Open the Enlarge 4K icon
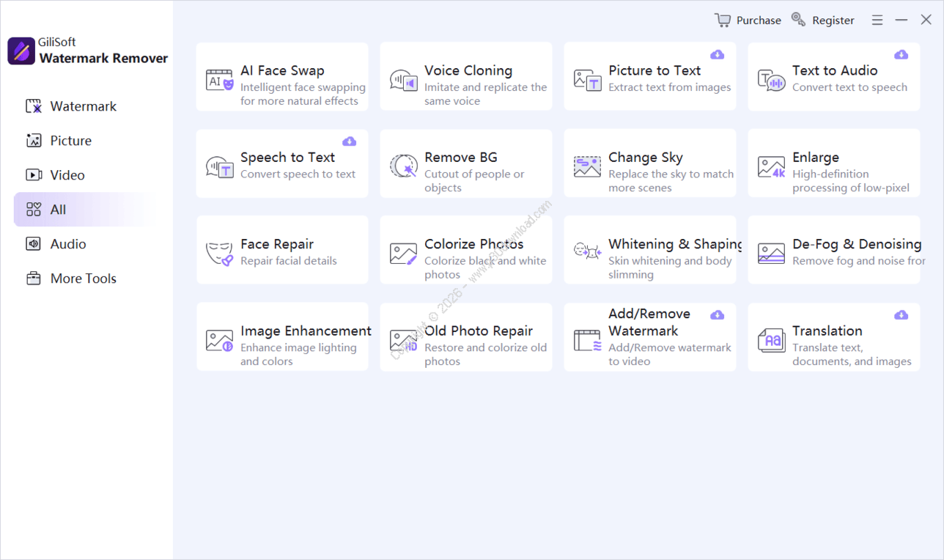 771,166
